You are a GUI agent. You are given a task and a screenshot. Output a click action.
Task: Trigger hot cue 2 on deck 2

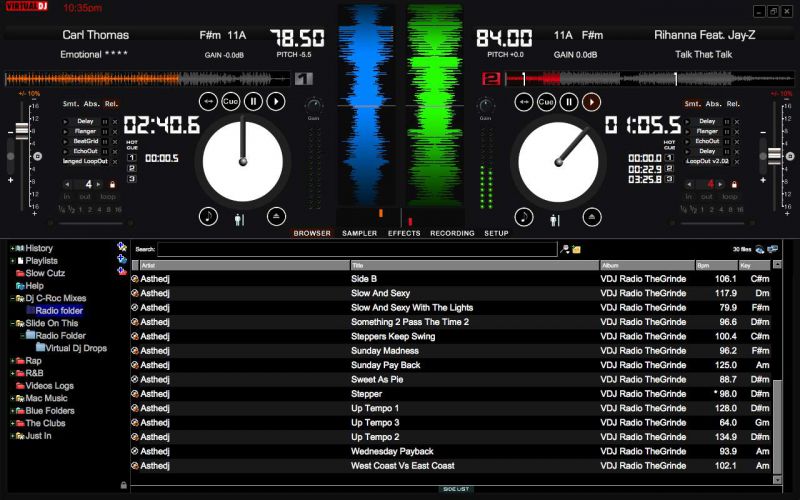(x=670, y=168)
